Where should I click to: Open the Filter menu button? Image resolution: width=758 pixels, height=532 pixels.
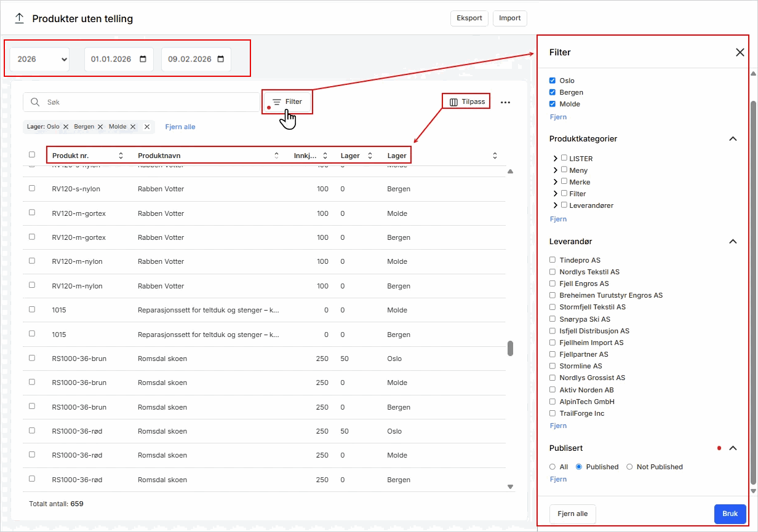(288, 101)
